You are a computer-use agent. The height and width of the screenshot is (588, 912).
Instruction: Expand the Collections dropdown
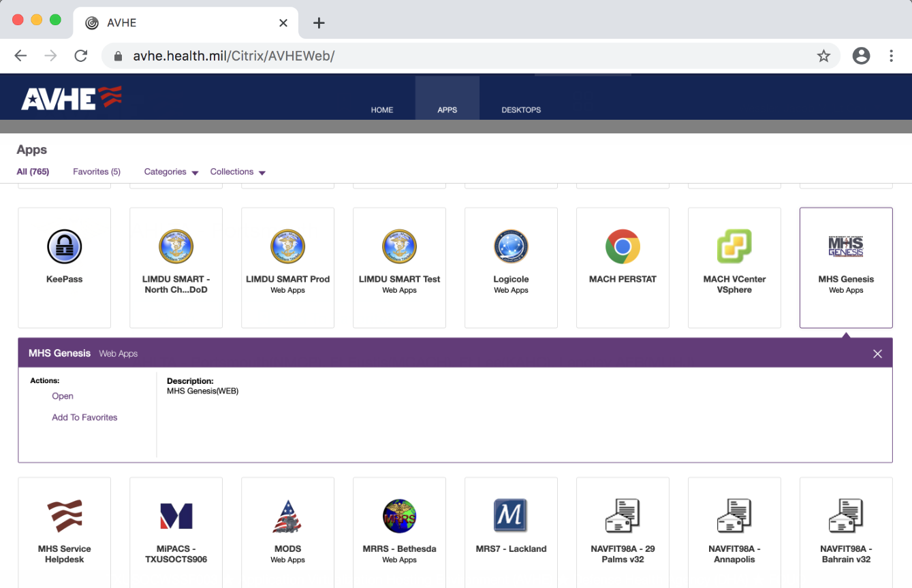tap(238, 172)
